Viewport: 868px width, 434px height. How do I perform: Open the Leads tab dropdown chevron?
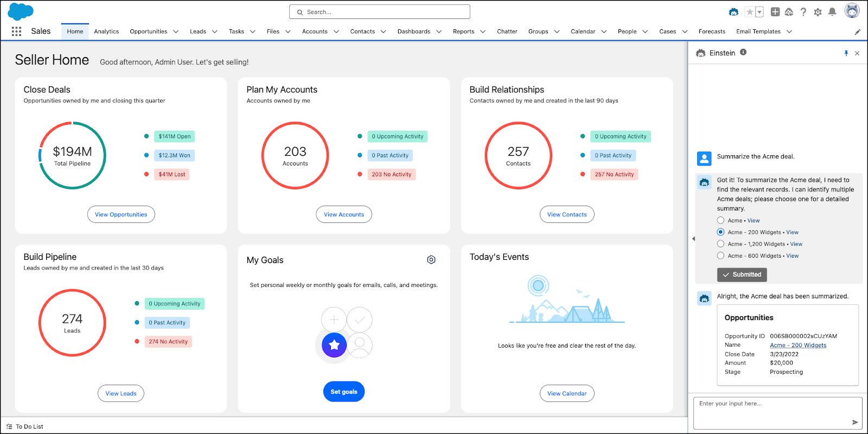[214, 31]
